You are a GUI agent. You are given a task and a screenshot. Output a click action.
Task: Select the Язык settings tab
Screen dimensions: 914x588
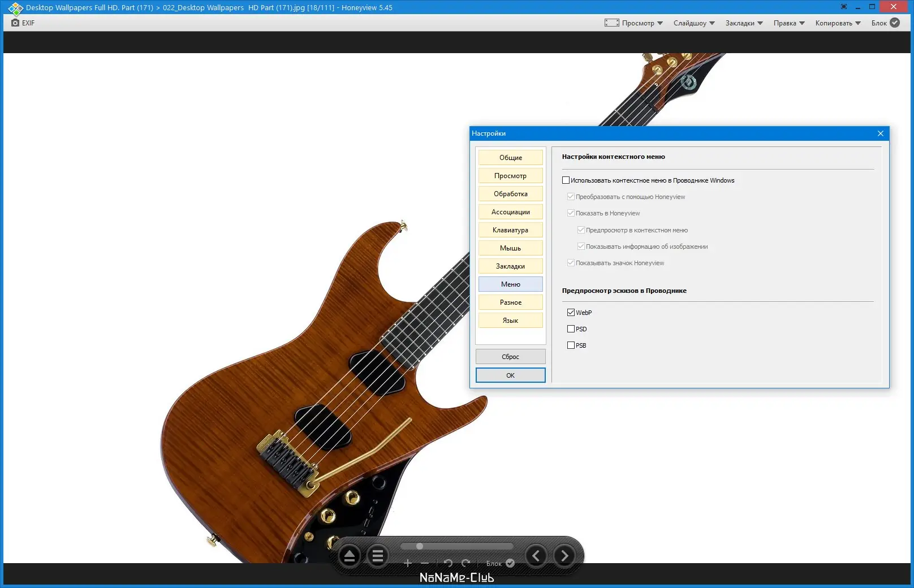tap(511, 321)
